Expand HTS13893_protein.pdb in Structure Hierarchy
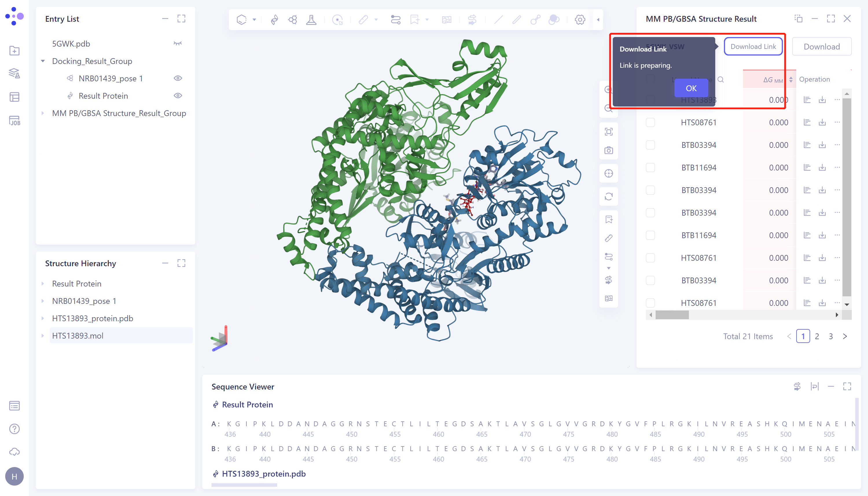 tap(43, 318)
